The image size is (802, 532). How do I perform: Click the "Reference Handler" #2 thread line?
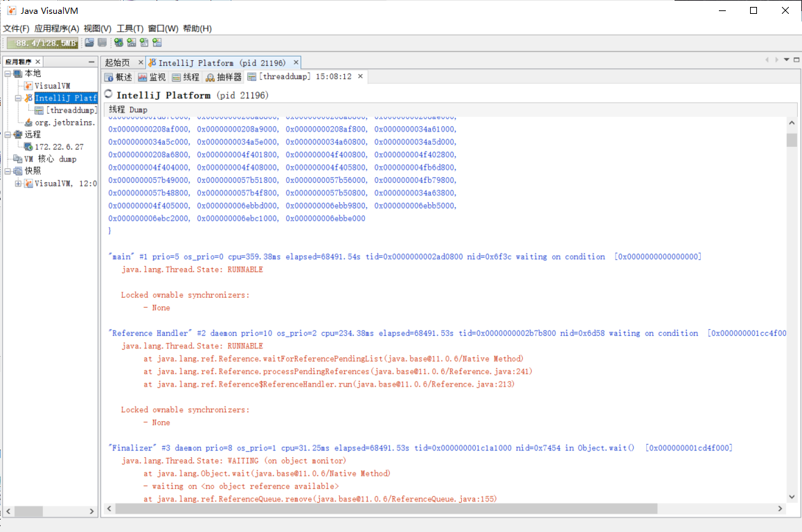(x=447, y=333)
